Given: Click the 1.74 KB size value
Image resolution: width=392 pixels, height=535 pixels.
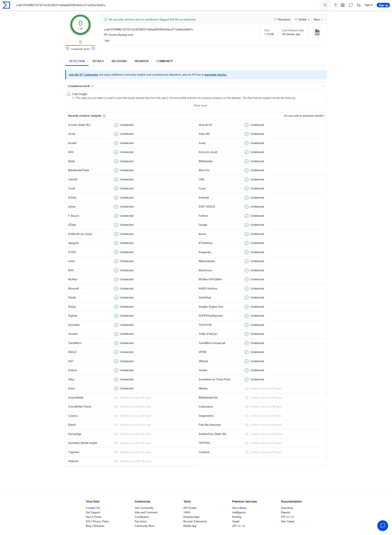Looking at the screenshot, I should click(269, 34).
